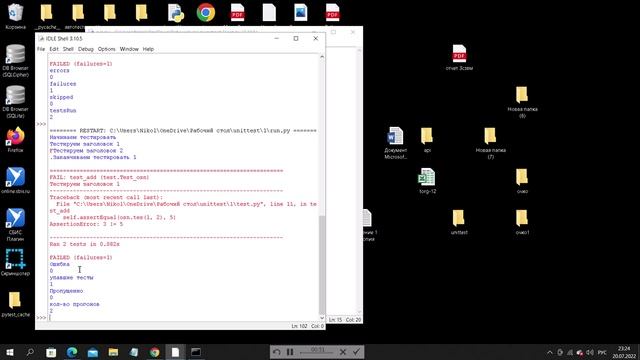The width and height of the screenshot is (640, 360).
Task: Select folder above счёт1 folder
Action: tap(522, 180)
